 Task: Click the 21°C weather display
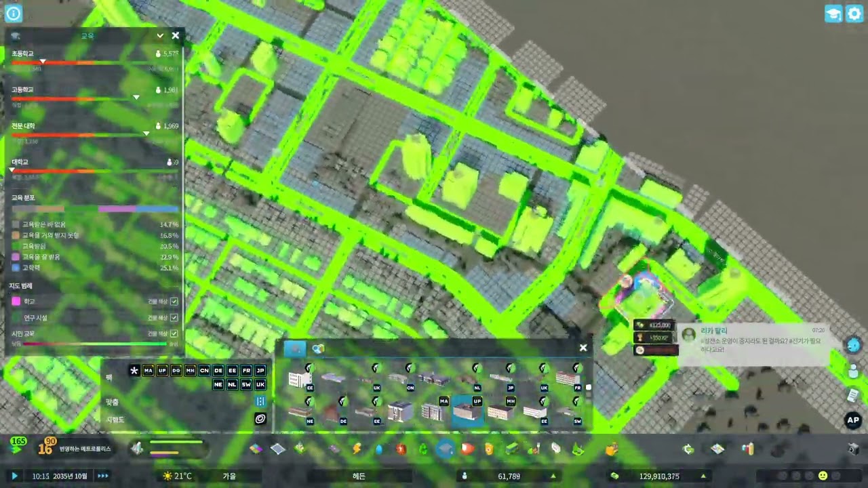[x=177, y=476]
